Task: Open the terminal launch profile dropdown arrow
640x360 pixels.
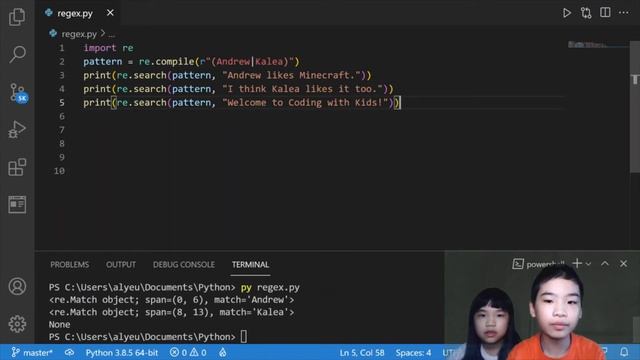Action: click(x=588, y=264)
